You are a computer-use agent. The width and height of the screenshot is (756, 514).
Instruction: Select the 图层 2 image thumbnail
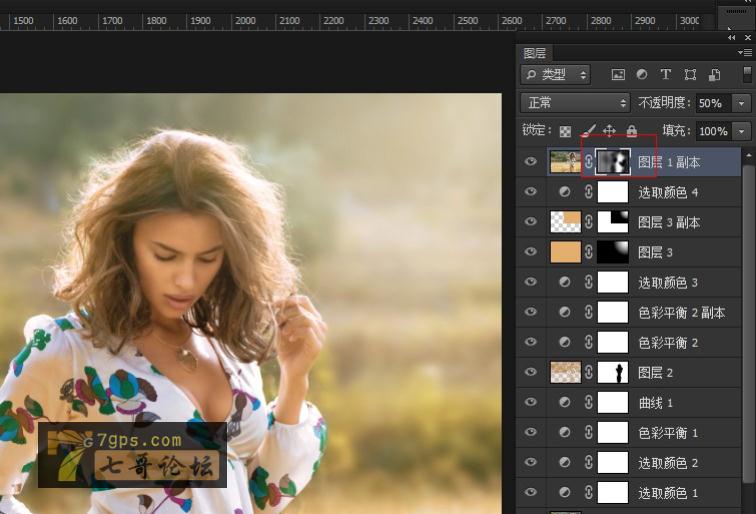566,372
